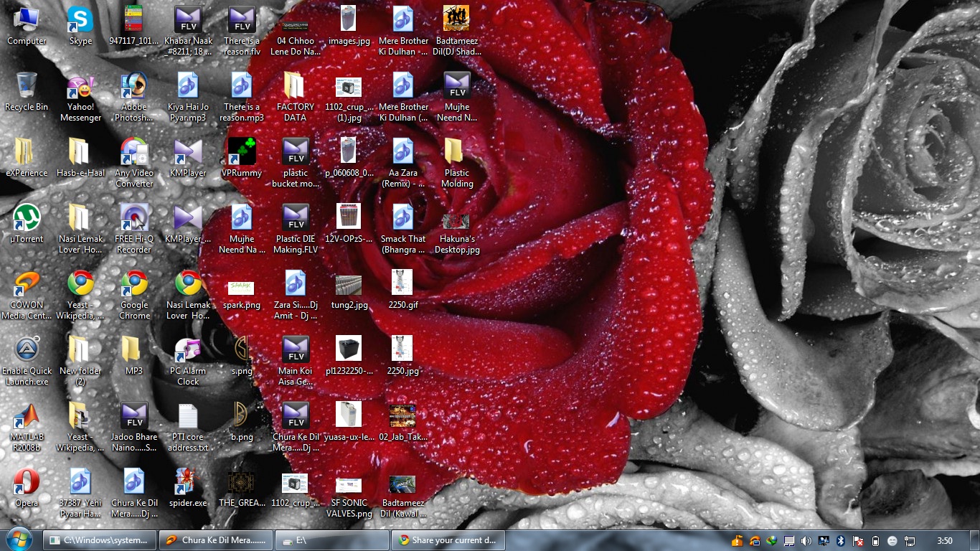
Task: Click the Bluetooth icon in system tray
Action: [x=841, y=540]
